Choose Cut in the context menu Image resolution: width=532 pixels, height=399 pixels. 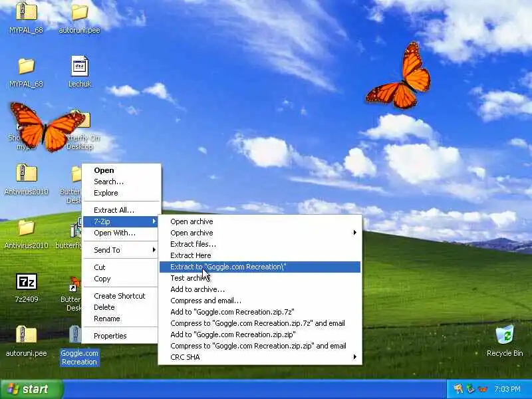click(x=121, y=267)
